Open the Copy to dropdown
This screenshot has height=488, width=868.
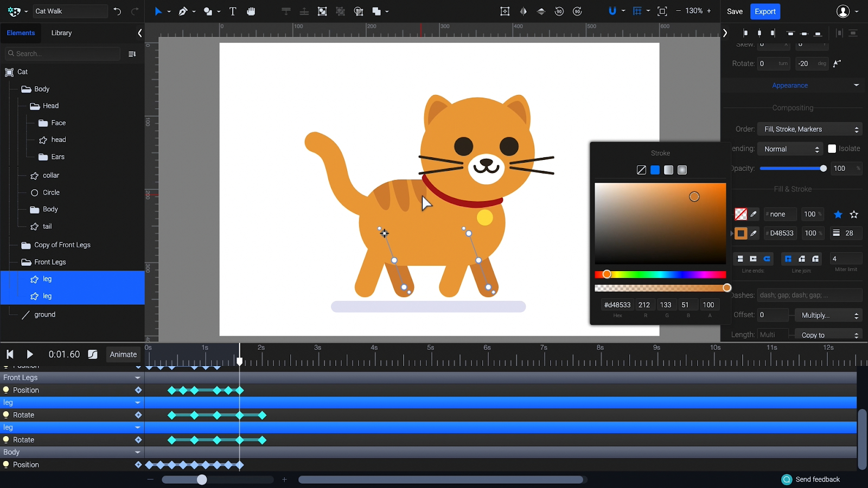pos(828,335)
